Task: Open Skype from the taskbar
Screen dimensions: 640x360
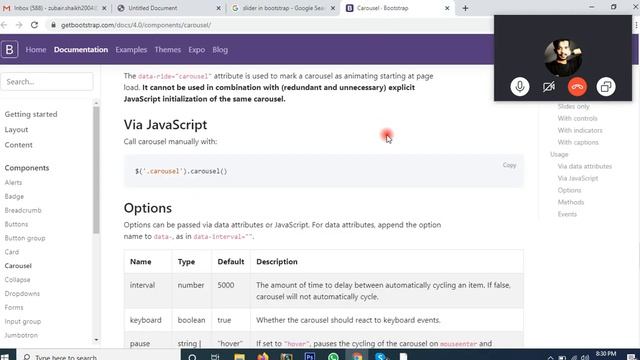Action: click(x=380, y=357)
